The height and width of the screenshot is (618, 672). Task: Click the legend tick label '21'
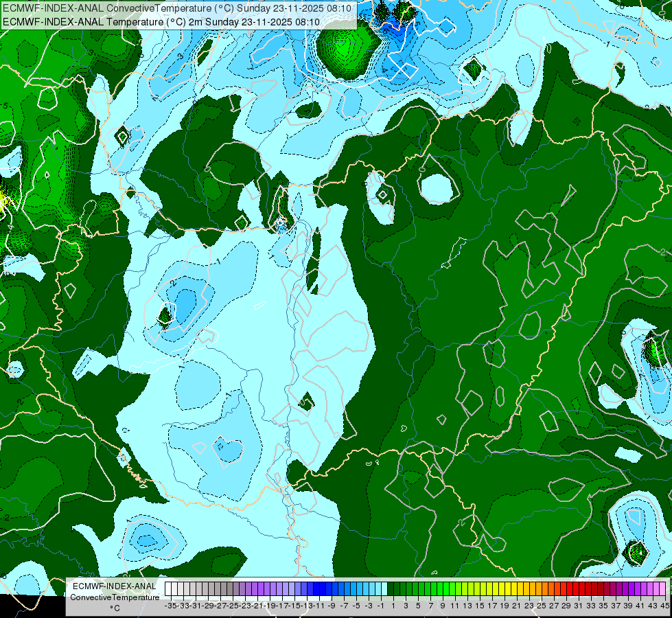coord(516,606)
